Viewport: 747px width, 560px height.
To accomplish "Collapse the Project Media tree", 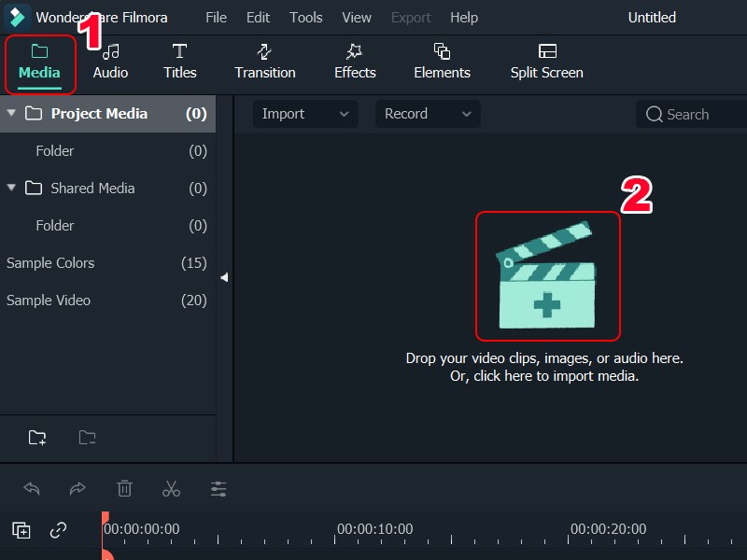I will [x=11, y=113].
